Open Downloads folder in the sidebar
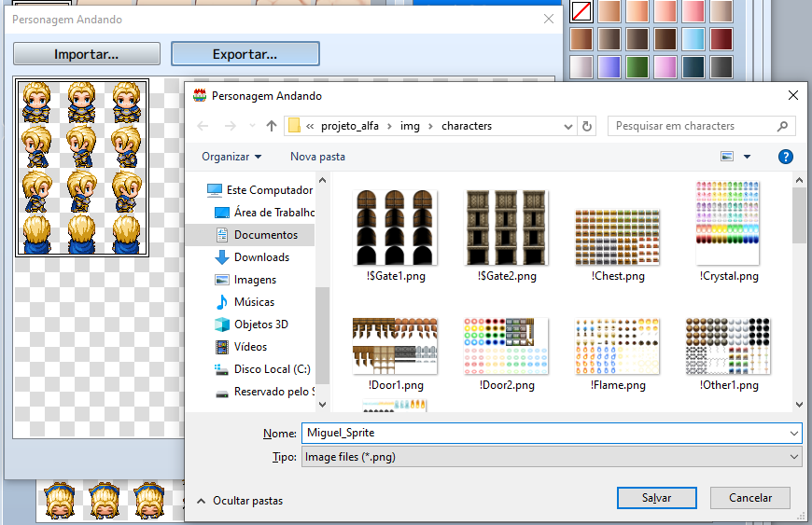Image resolution: width=812 pixels, height=525 pixels. tap(252, 257)
